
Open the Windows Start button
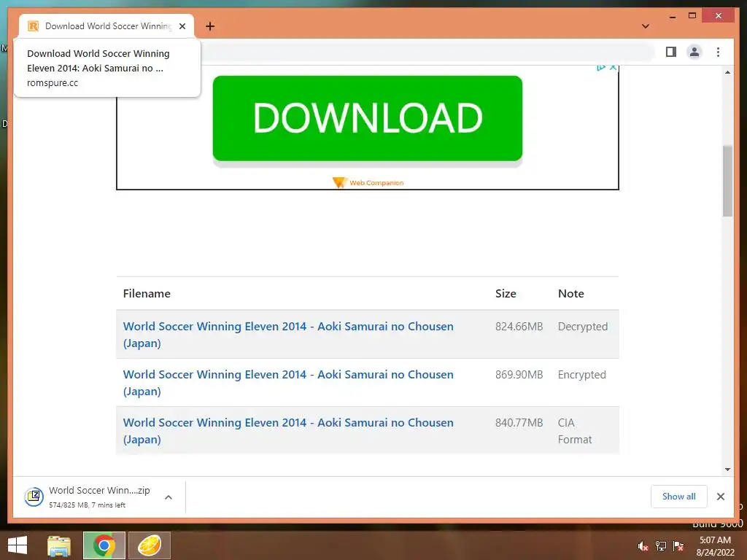click(18, 545)
